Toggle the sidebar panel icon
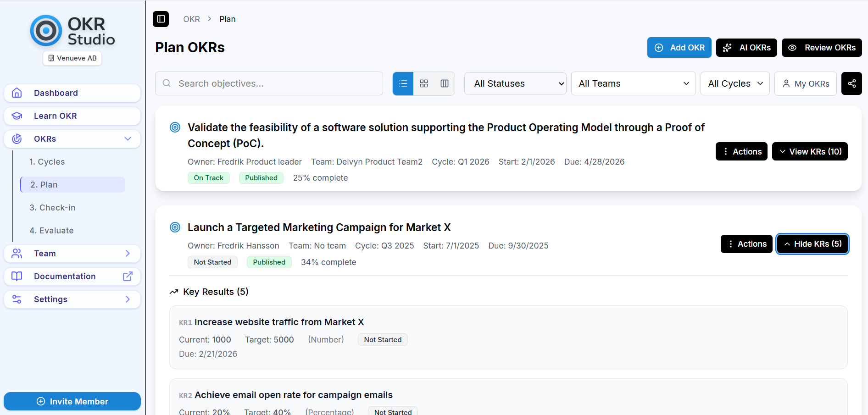The image size is (868, 415). tap(161, 19)
